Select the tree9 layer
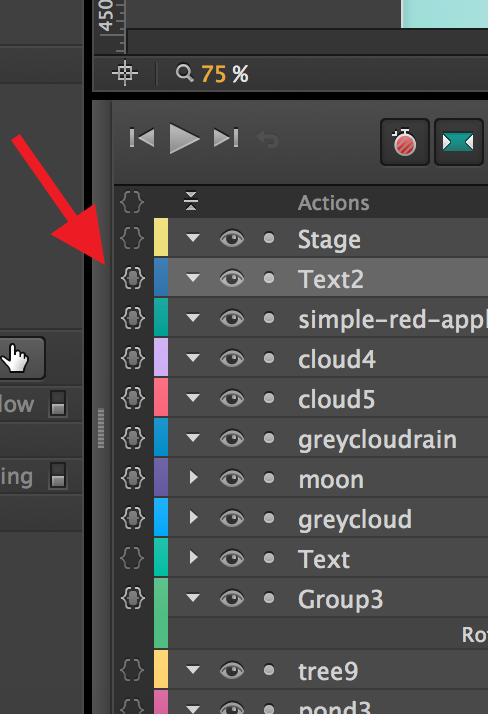 328,671
